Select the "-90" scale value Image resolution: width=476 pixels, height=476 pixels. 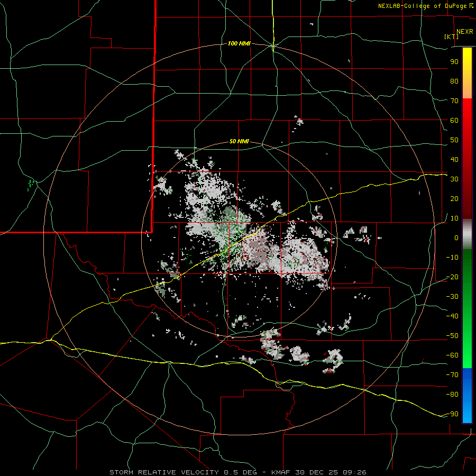pos(452,414)
